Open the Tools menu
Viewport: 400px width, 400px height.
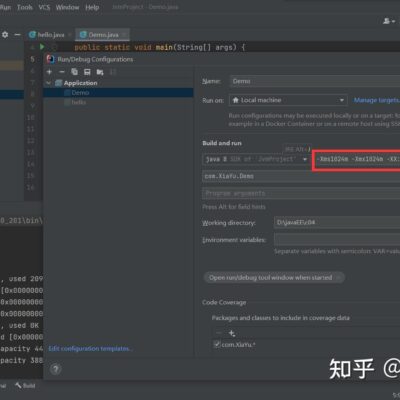[x=25, y=7]
